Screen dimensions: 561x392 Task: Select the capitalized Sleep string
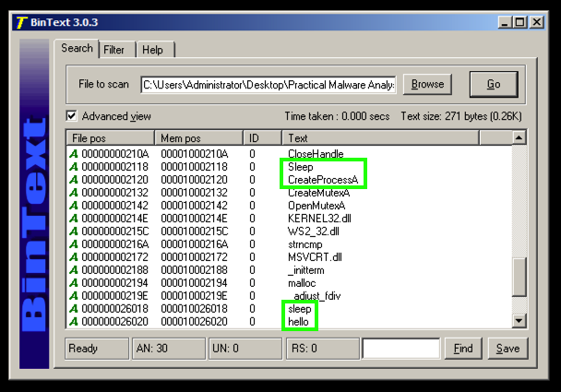(301, 167)
